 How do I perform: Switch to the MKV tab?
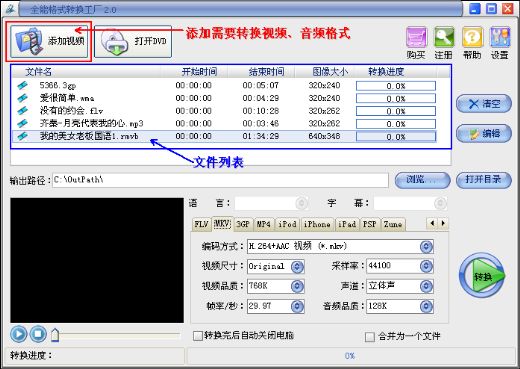pyautogui.click(x=222, y=223)
